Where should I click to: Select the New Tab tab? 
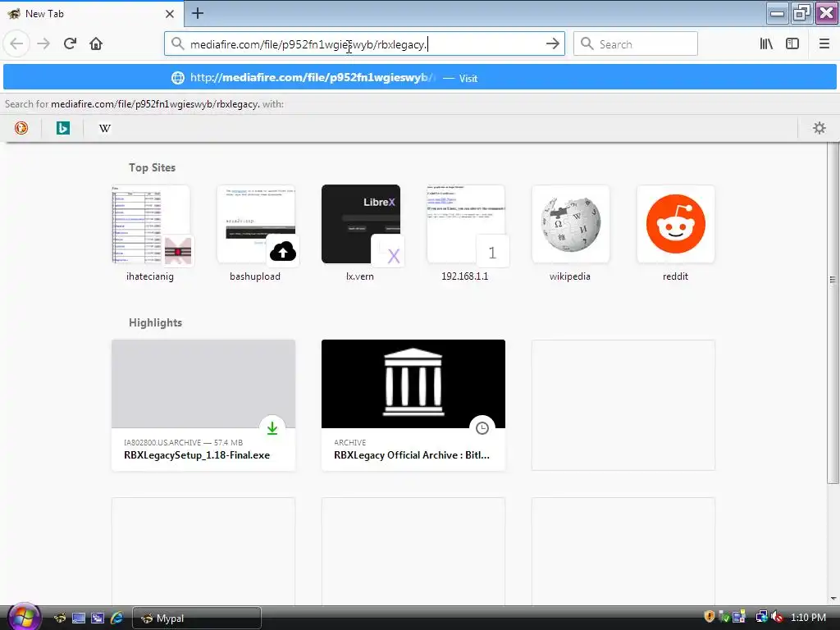91,14
